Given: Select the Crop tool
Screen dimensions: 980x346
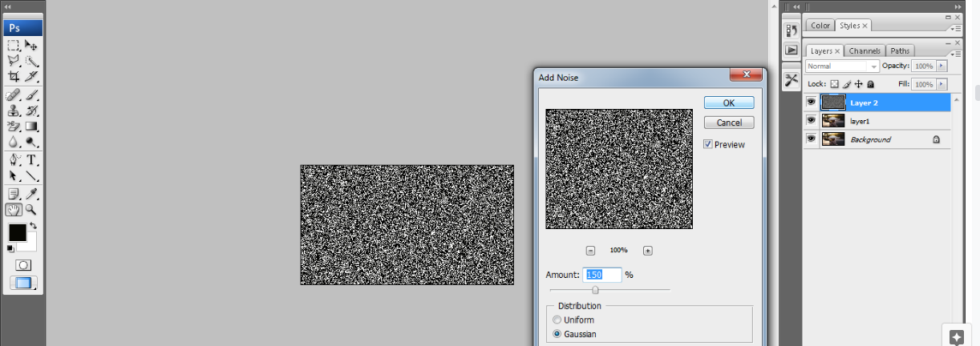Looking at the screenshot, I should pos(14,77).
